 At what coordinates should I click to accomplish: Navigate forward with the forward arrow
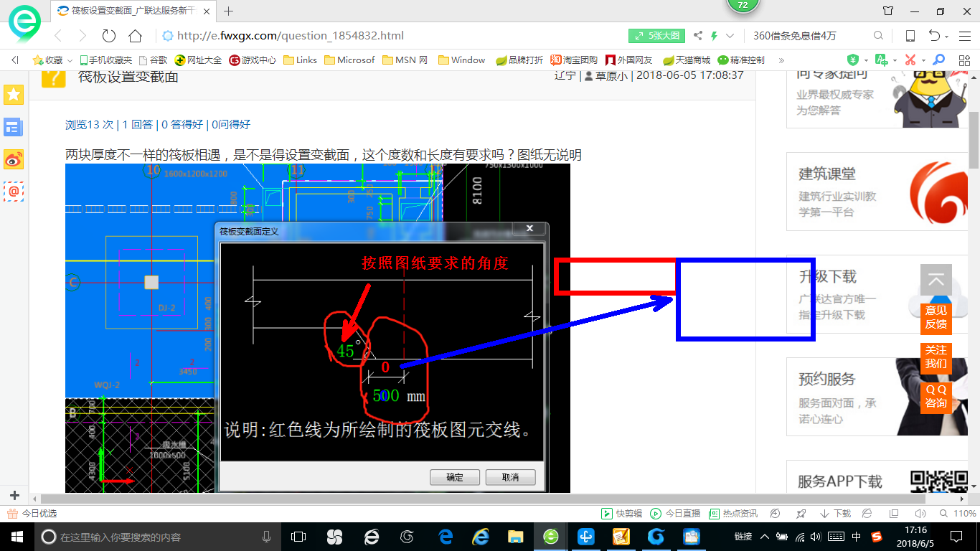pos(83,36)
